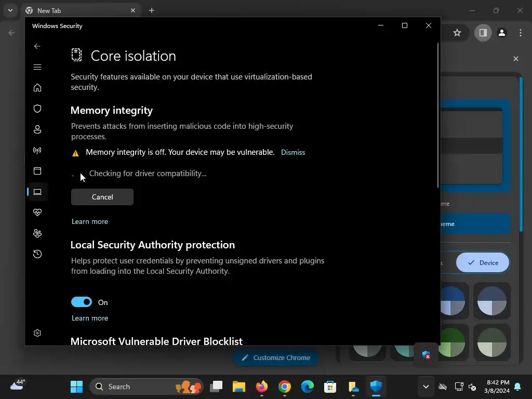
Task: Open Microsoft Store from taskbar
Action: tap(330, 387)
